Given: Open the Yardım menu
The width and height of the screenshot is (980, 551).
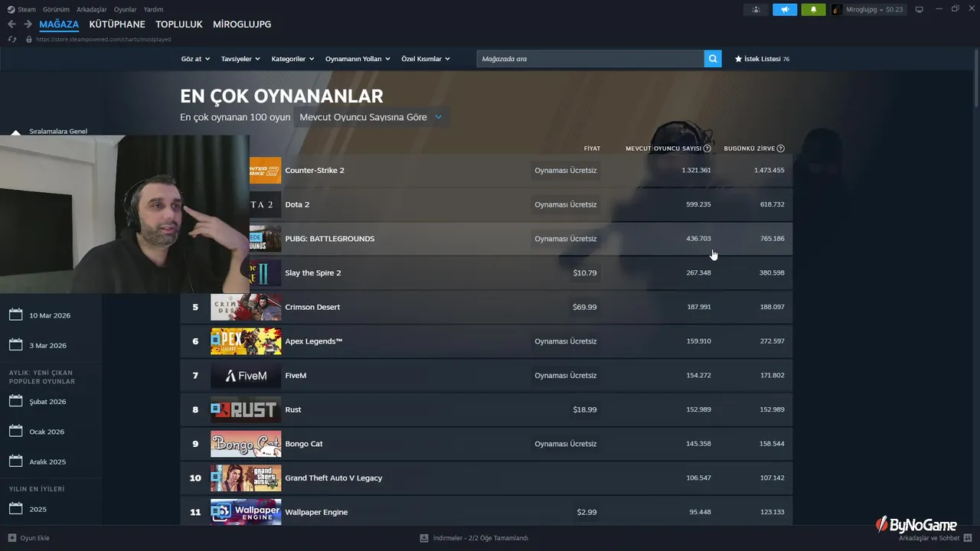Looking at the screenshot, I should point(153,9).
